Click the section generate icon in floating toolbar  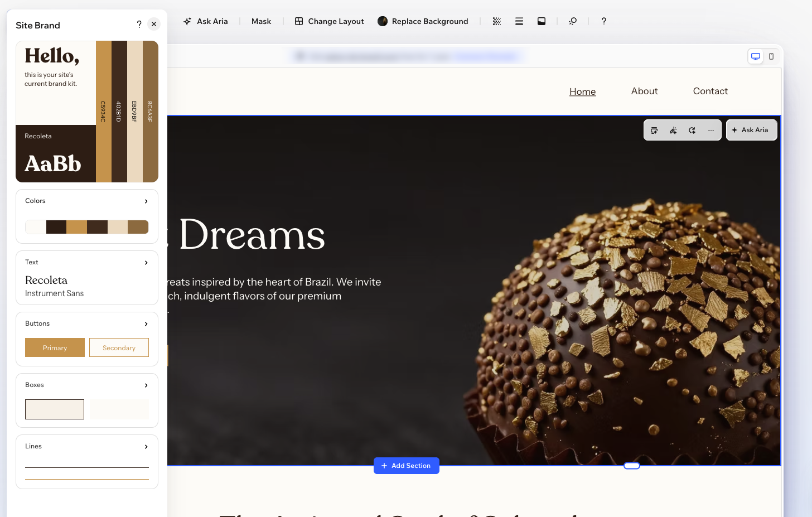point(654,130)
